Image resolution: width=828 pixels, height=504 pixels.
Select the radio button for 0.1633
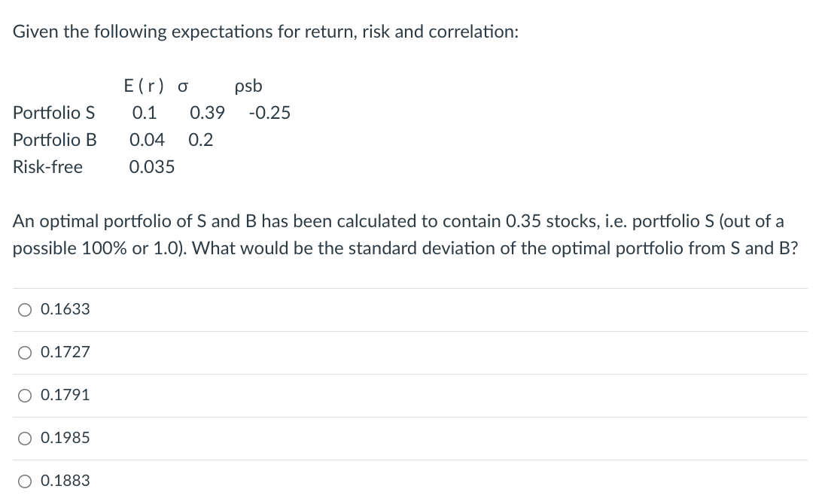[23, 308]
